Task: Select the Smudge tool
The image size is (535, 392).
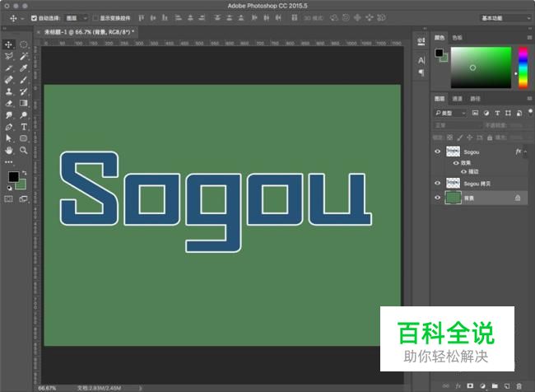Action: pos(8,115)
